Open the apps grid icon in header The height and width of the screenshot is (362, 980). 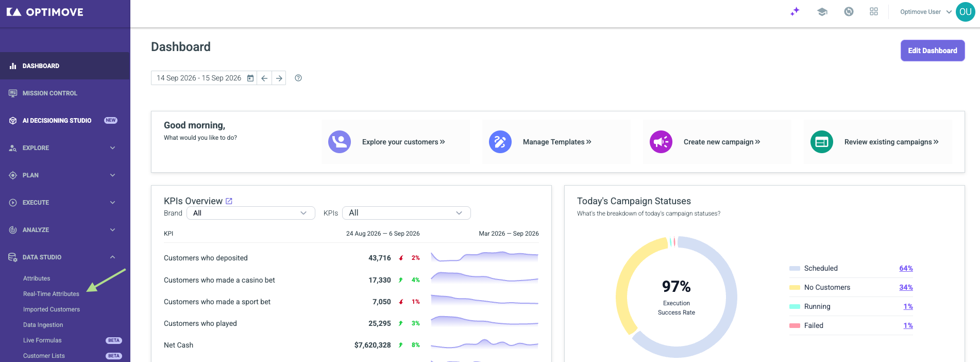[874, 11]
